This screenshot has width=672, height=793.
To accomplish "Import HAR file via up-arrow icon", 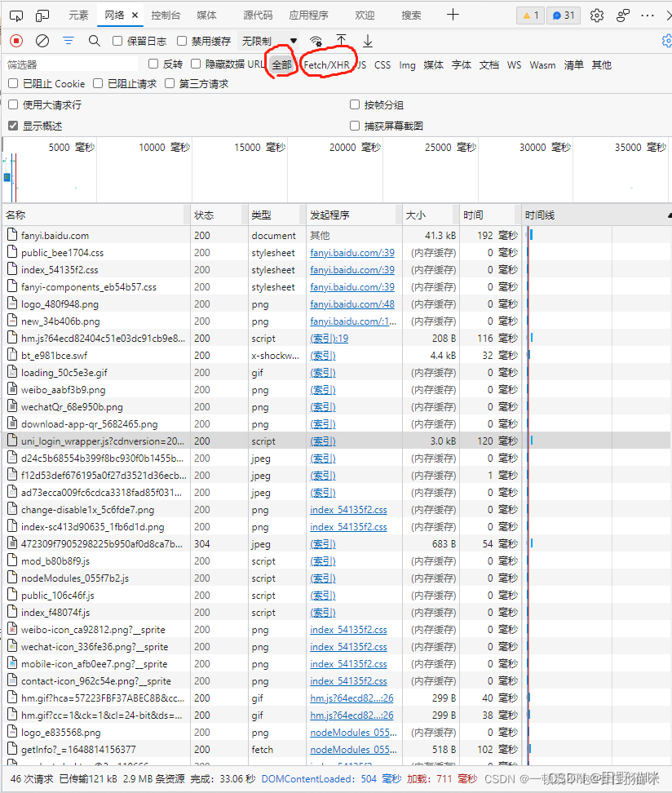I will pyautogui.click(x=341, y=40).
